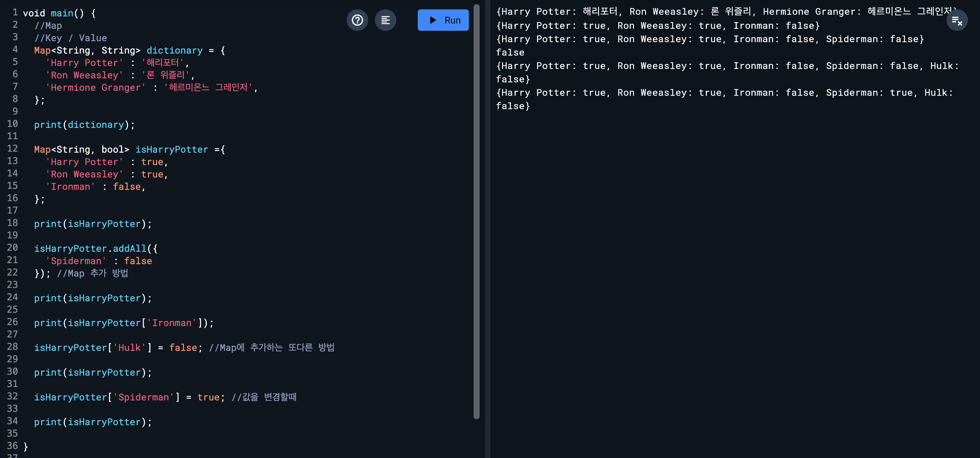Click 'isHarryPotter' declaration on line 12
Viewport: 980px width, 458px height.
tap(171, 150)
